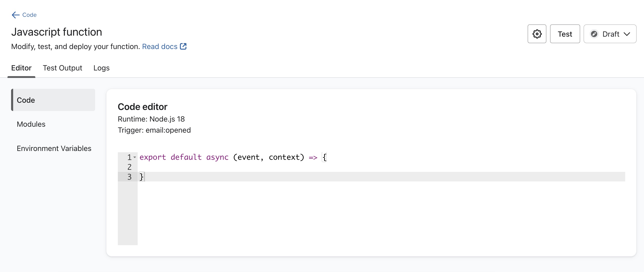
Task: Select the Code section in the sidebar
Action: (x=26, y=100)
